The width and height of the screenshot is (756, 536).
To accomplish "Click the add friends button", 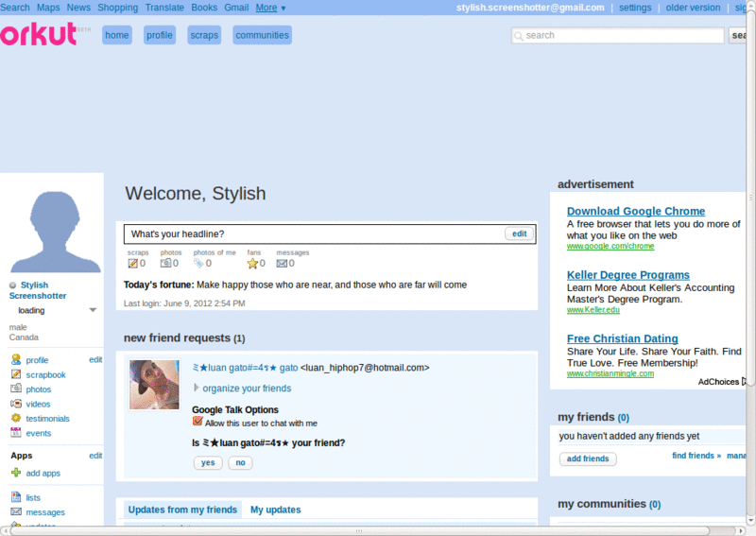I will click(588, 458).
